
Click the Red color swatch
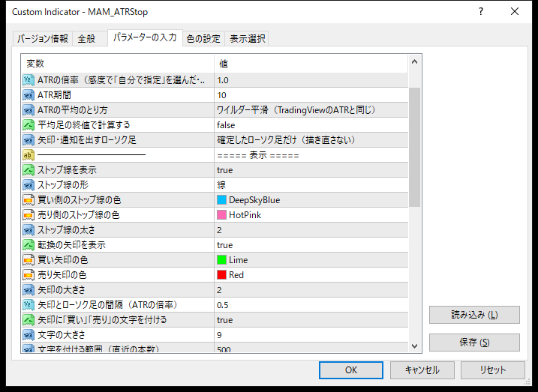[221, 275]
